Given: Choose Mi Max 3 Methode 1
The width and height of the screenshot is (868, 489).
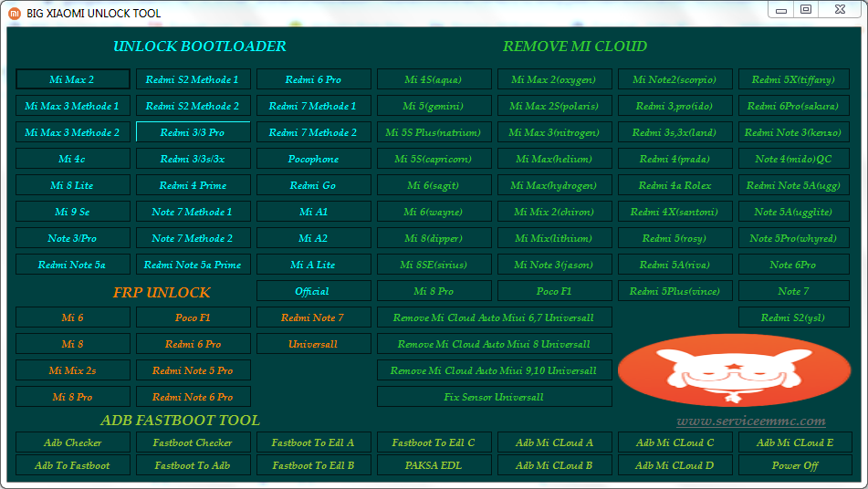Looking at the screenshot, I should point(72,106).
